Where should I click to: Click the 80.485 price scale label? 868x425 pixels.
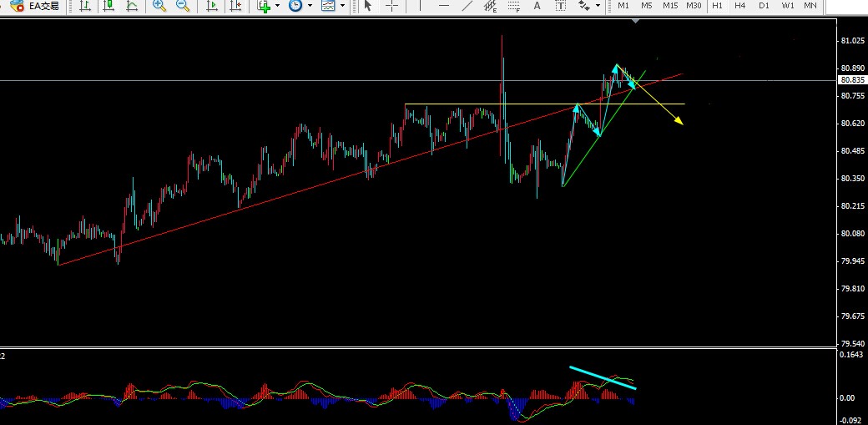pyautogui.click(x=852, y=151)
